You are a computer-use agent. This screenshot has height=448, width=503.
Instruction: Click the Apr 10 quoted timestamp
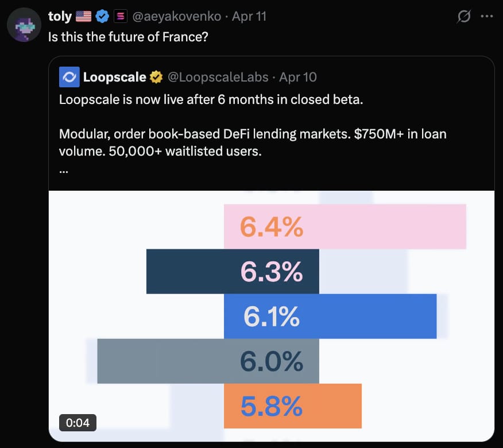pyautogui.click(x=298, y=78)
